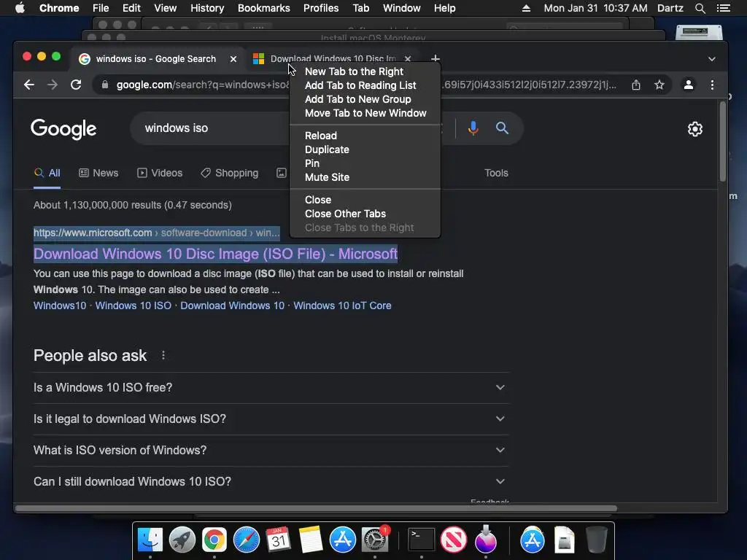Viewport: 747px width, 560px height.
Task: Bookmark this page with the star icon
Action: pyautogui.click(x=659, y=85)
